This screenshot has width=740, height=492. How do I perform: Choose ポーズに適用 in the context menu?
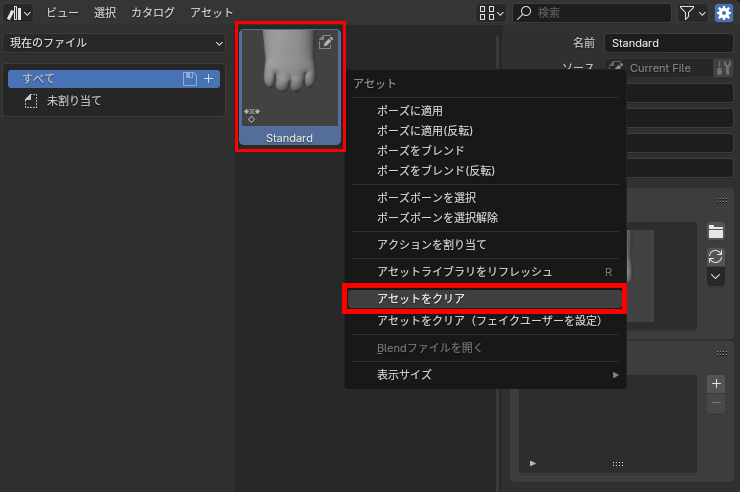(x=410, y=110)
